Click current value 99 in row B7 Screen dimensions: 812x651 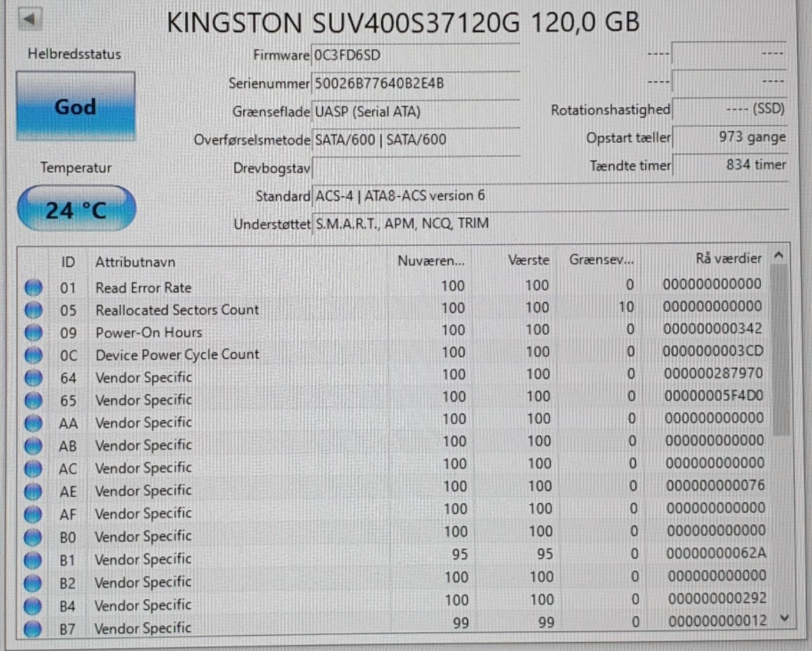[461, 622]
